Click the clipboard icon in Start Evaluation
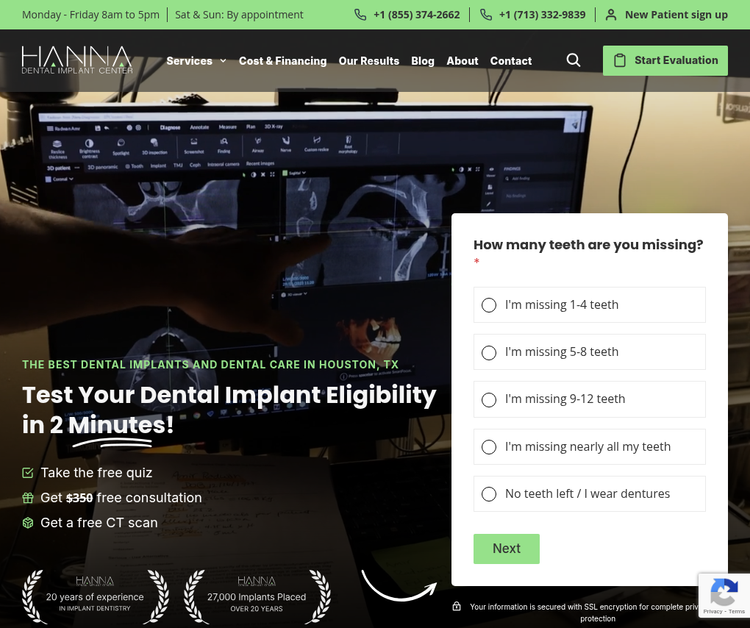Viewport: 750px width, 628px height. tap(619, 60)
